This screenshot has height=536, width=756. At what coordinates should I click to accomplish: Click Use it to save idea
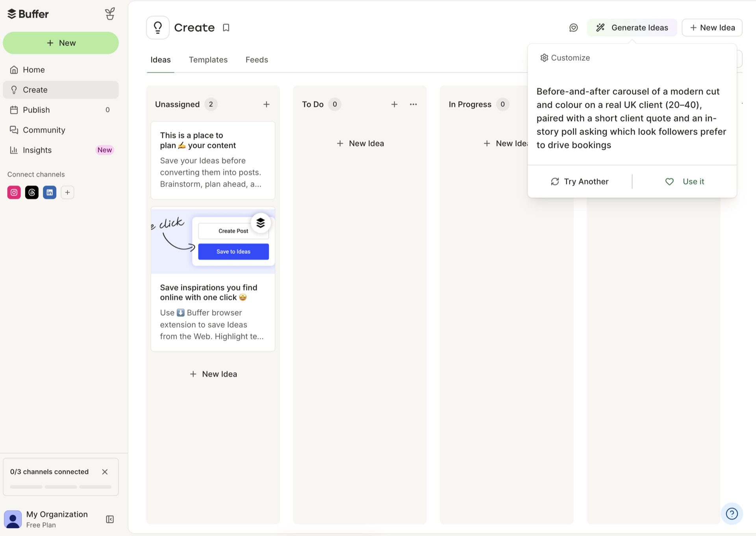click(x=685, y=181)
